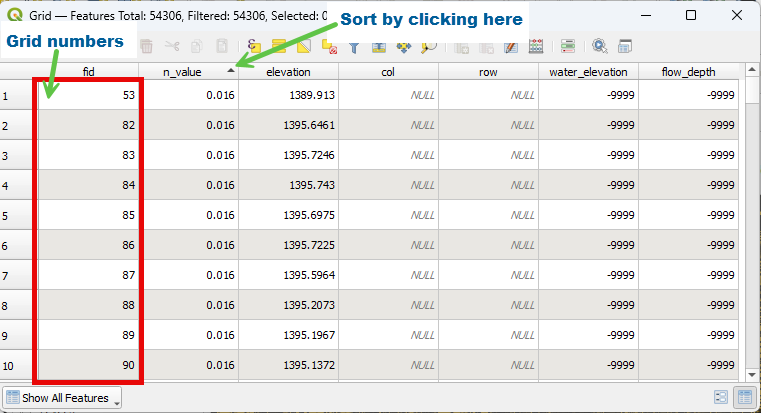Click Zoom map to selected rows icon
Image resolution: width=761 pixels, height=413 pixels.
click(430, 46)
